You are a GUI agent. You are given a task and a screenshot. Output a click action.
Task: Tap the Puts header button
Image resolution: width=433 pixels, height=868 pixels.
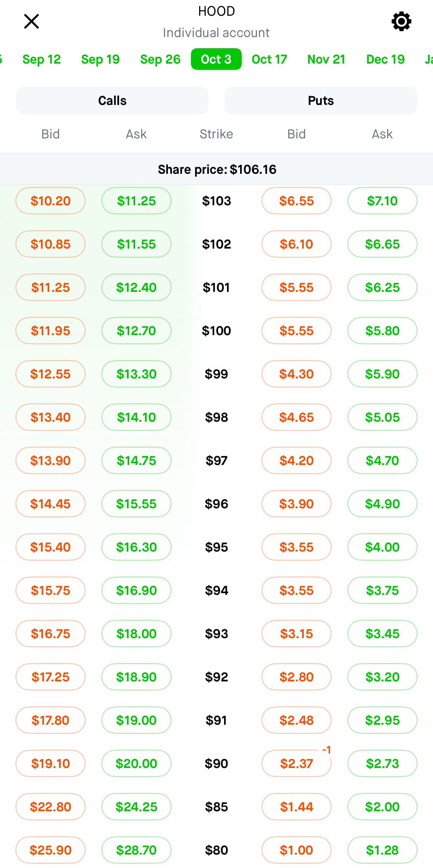coord(320,100)
